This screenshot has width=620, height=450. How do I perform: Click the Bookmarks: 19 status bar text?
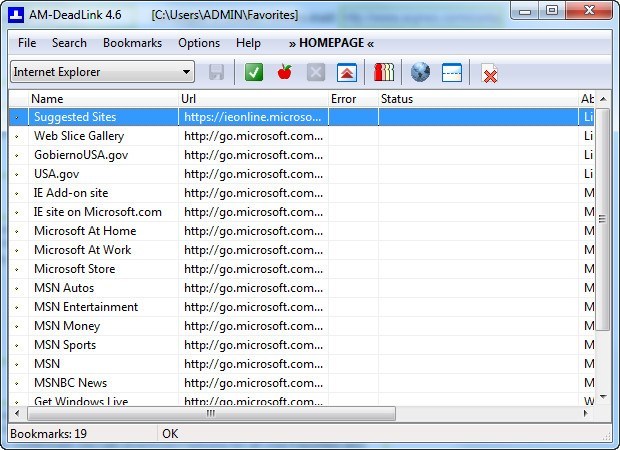49,434
